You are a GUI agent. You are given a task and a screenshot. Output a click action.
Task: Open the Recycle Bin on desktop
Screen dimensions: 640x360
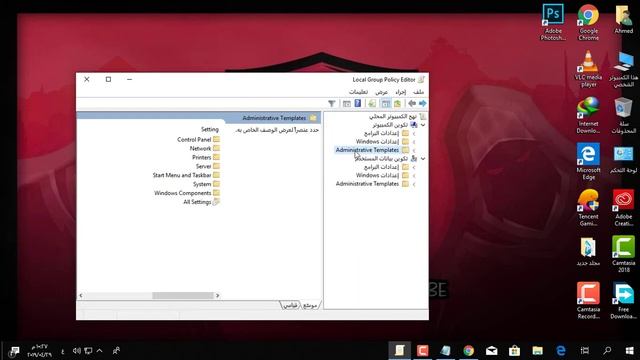(x=624, y=116)
